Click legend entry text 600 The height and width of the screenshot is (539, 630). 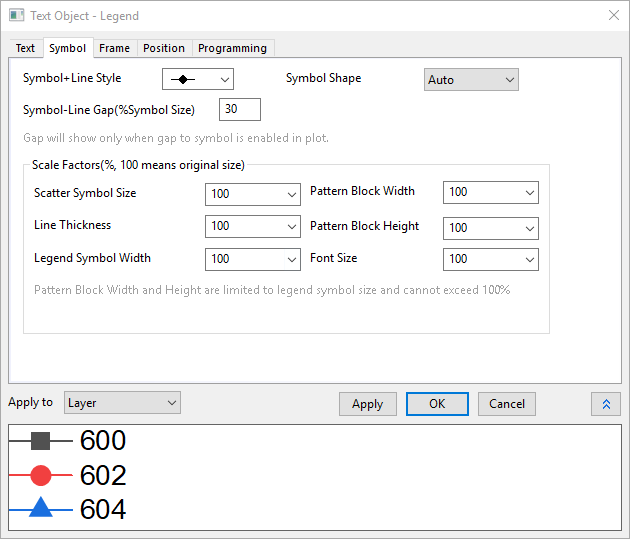point(103,440)
